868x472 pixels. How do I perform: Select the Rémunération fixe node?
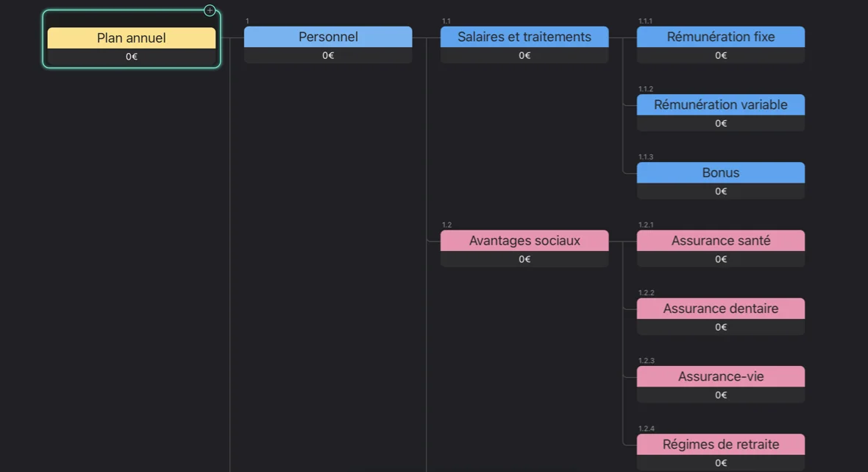[x=721, y=37]
